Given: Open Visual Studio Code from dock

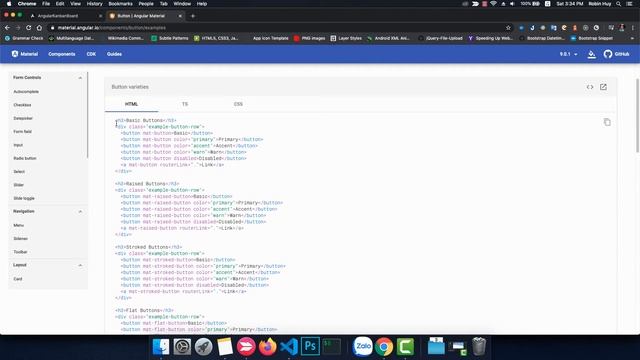Looking at the screenshot, I should click(289, 347).
